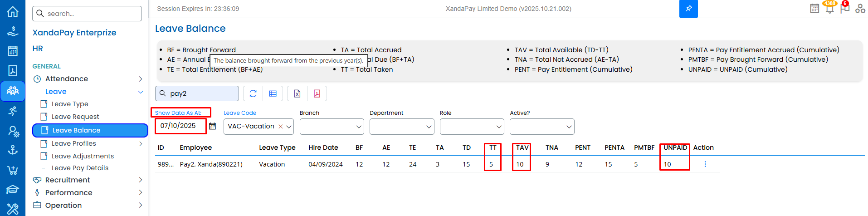Image resolution: width=868 pixels, height=216 pixels.
Task: Select Leave Adjustments in the sidebar
Action: point(83,156)
